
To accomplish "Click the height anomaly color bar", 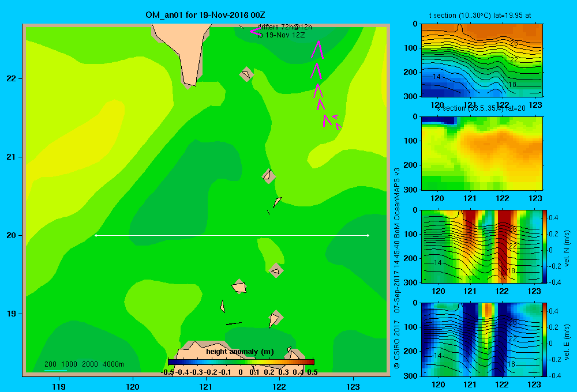I will [x=241, y=362].
